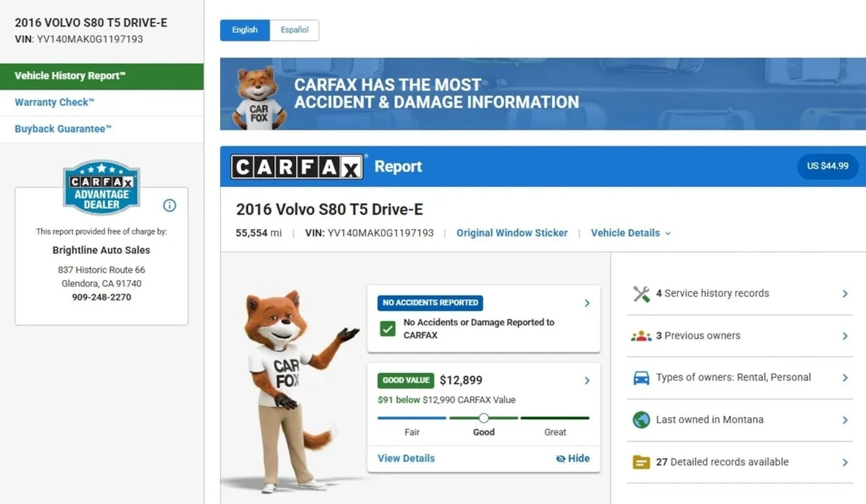
Task: Click the Brightline Auto Sales dealer name
Action: (102, 250)
